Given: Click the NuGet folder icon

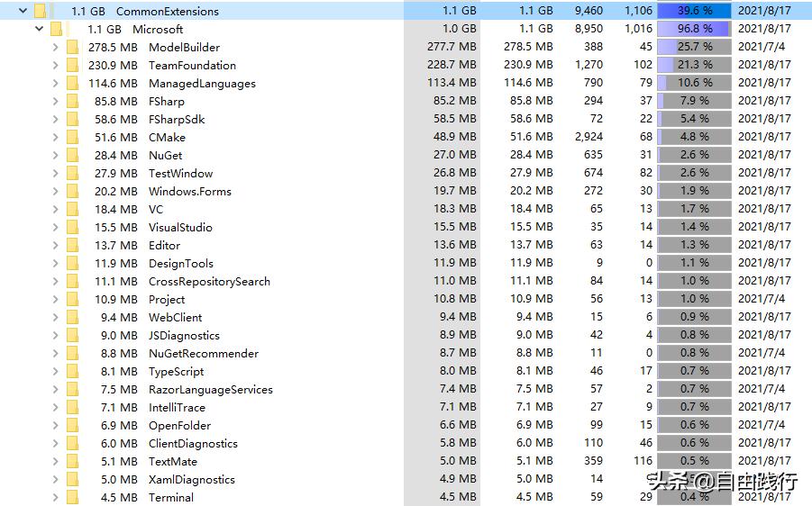Looking at the screenshot, I should point(72,155).
